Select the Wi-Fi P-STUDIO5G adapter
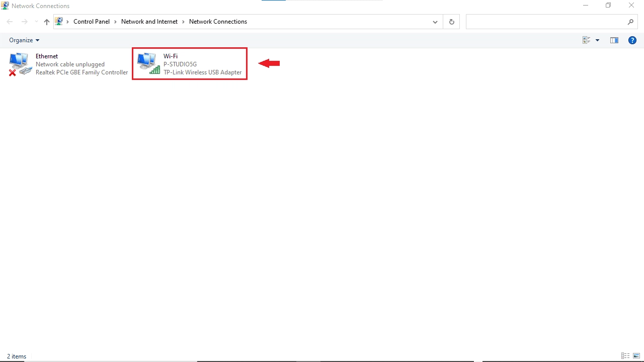 (190, 64)
